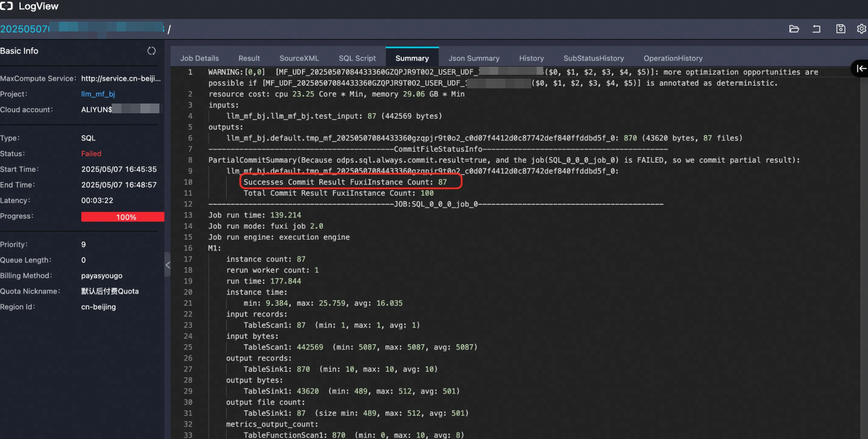Image resolution: width=868 pixels, height=439 pixels.
Task: Open the Result tab
Action: [249, 59]
